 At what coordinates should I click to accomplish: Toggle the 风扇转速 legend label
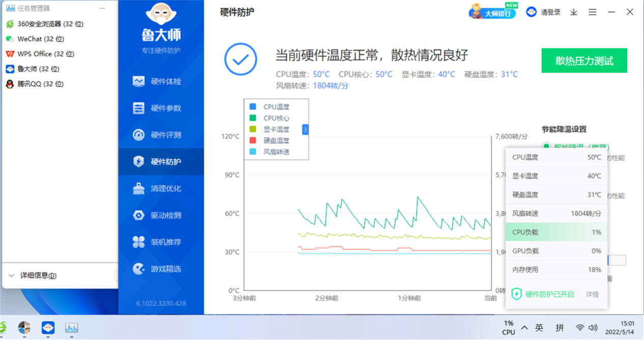coord(276,152)
